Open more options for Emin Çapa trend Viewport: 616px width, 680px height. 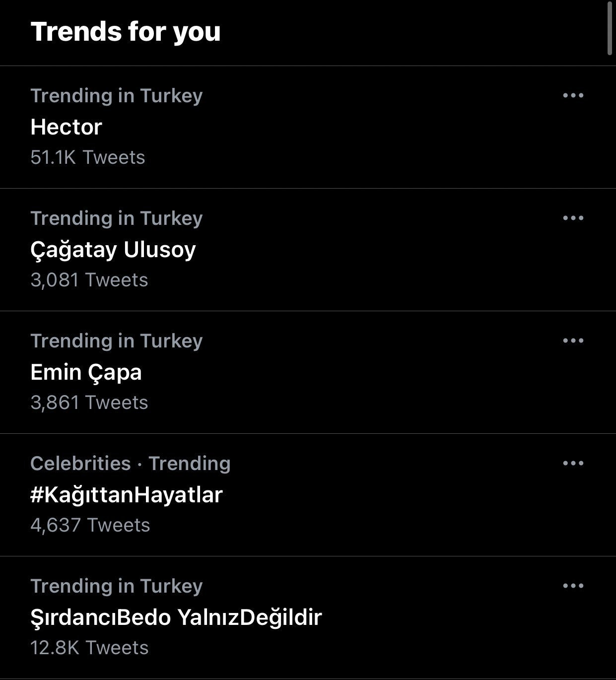[x=573, y=340]
